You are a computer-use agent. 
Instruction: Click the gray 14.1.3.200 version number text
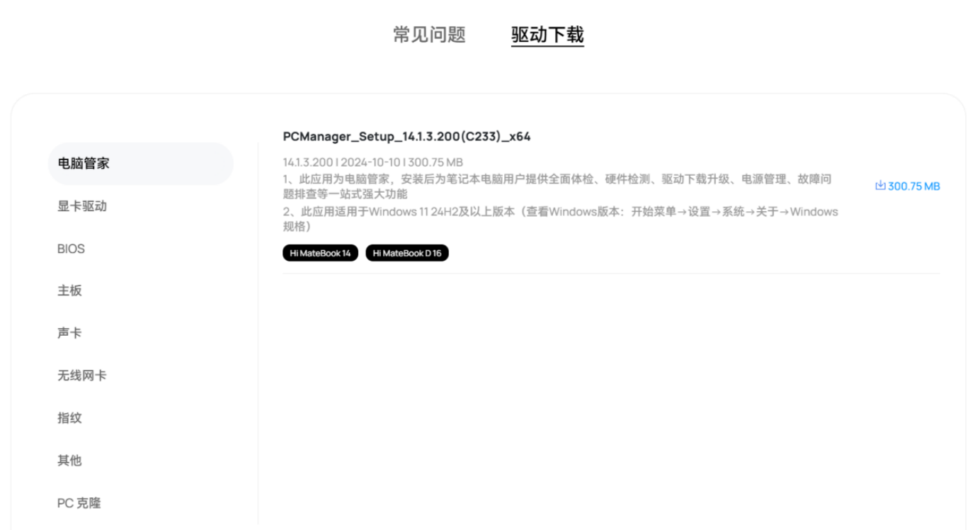tap(308, 162)
